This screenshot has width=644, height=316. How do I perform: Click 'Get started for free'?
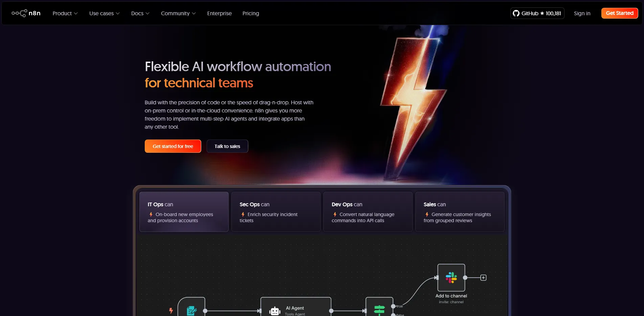click(x=172, y=146)
